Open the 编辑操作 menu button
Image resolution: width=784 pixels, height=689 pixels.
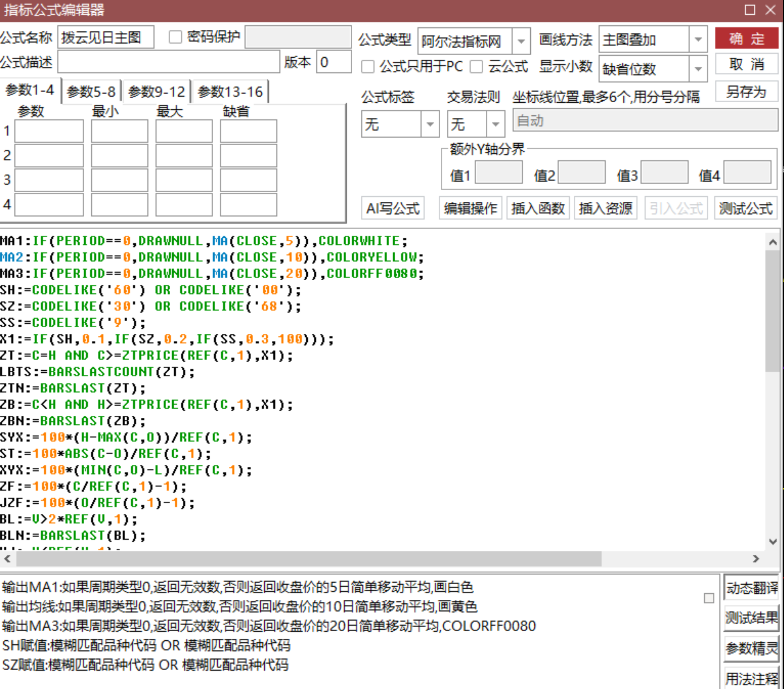[471, 208]
